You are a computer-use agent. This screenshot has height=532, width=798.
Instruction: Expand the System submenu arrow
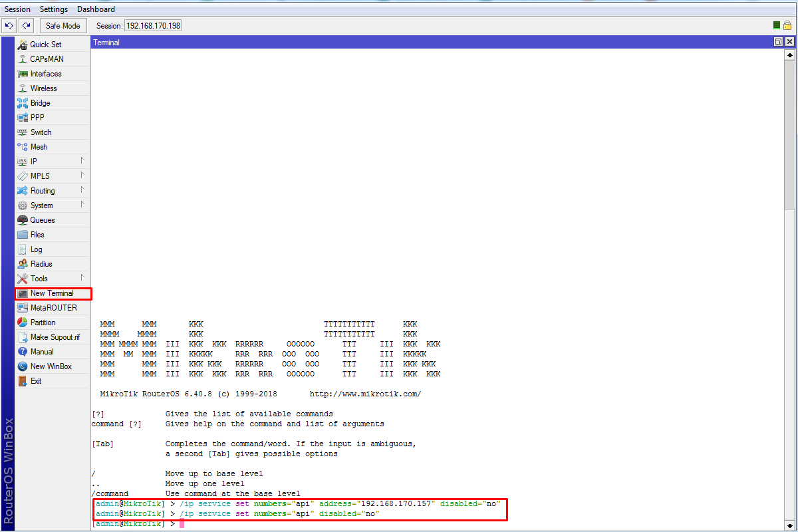82,205
